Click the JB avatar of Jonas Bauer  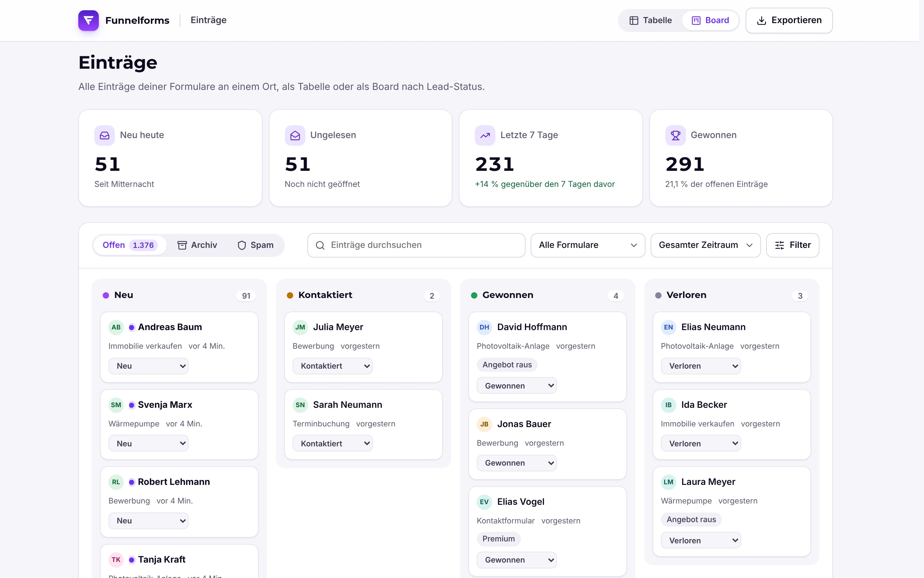click(x=484, y=424)
